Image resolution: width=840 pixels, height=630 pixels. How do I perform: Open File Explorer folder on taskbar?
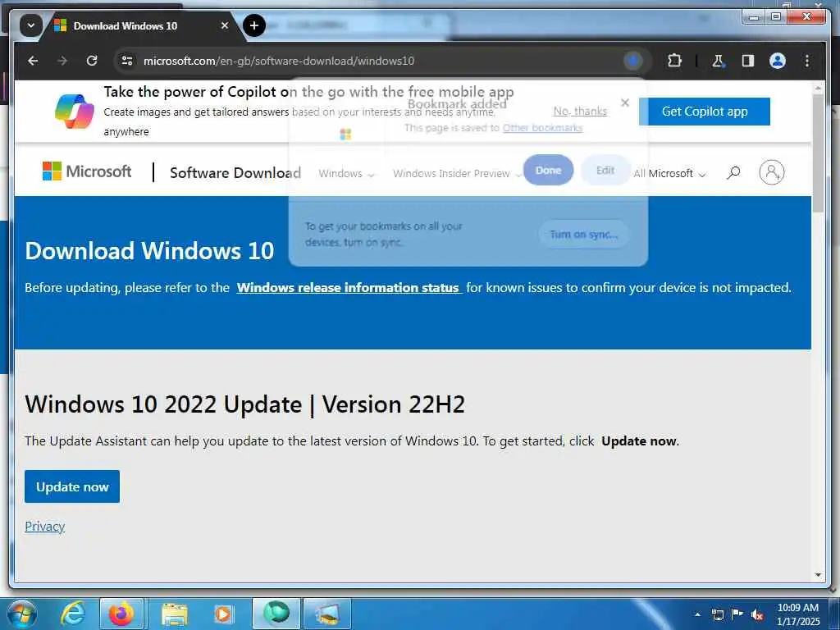pos(175,614)
